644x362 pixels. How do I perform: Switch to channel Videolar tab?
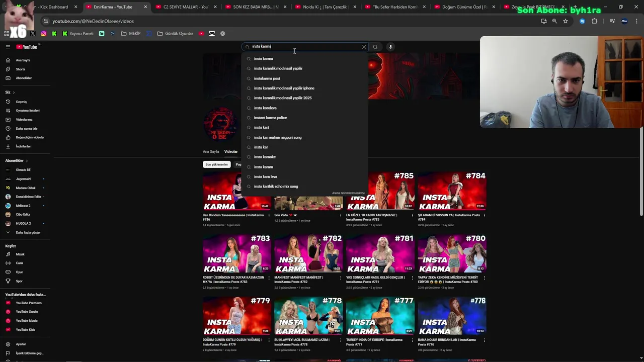point(231,152)
